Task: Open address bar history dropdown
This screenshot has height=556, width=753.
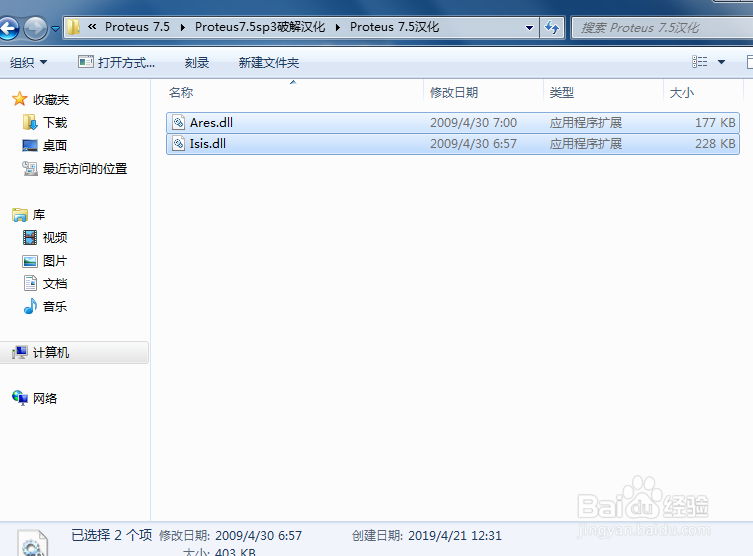Action: tap(529, 28)
